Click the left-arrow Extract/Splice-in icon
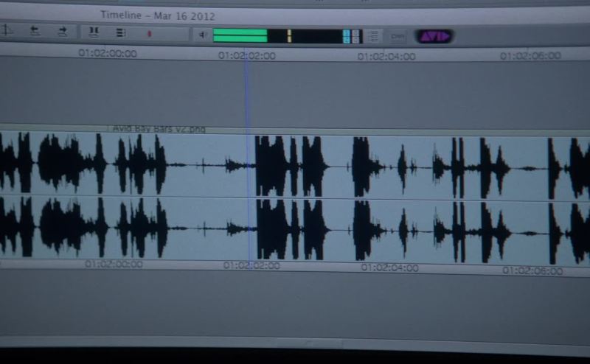The height and width of the screenshot is (364, 590). click(35, 31)
